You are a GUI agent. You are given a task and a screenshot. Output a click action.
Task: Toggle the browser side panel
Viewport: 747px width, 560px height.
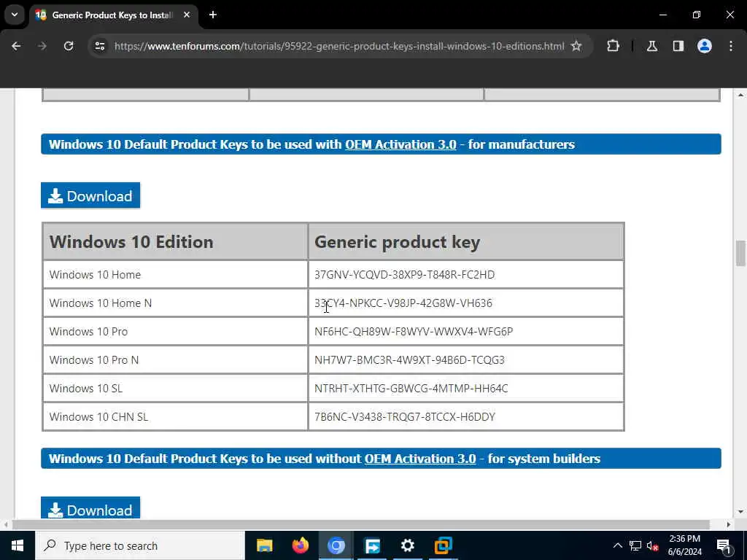click(x=678, y=46)
